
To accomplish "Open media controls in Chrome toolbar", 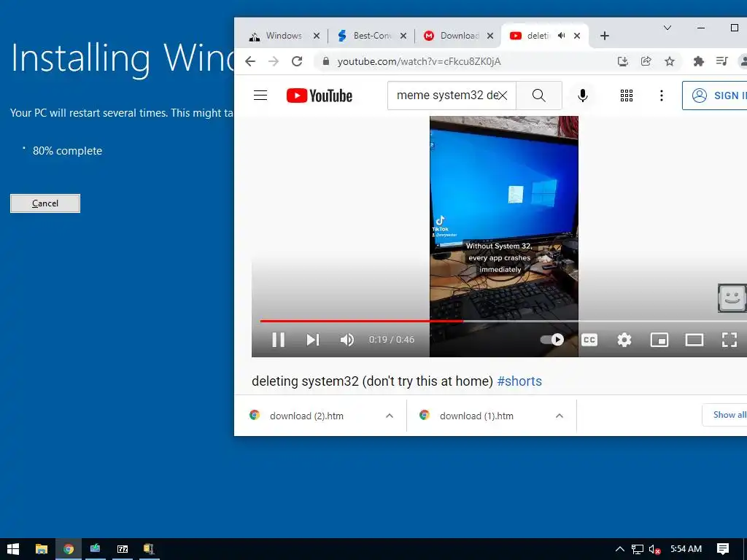I will tap(721, 61).
